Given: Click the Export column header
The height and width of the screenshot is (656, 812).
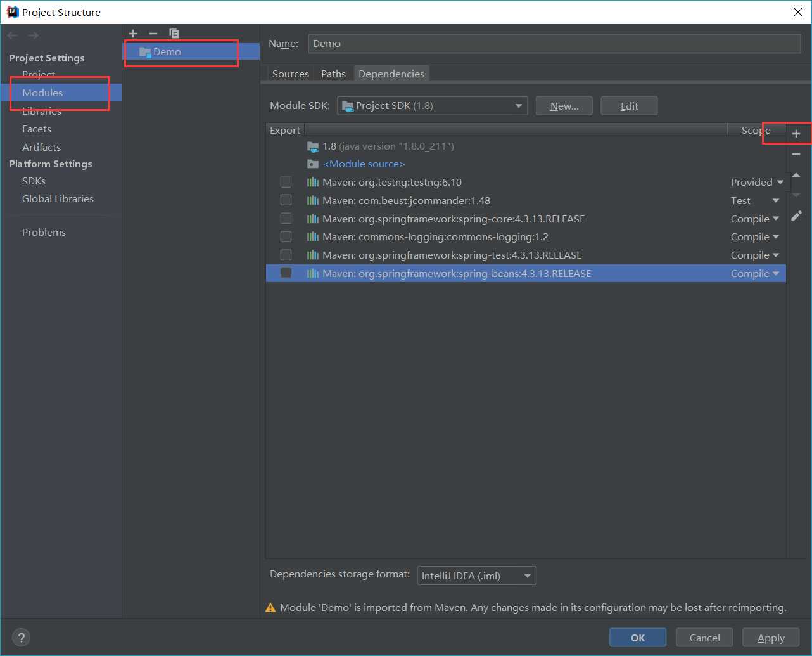Looking at the screenshot, I should click(285, 130).
